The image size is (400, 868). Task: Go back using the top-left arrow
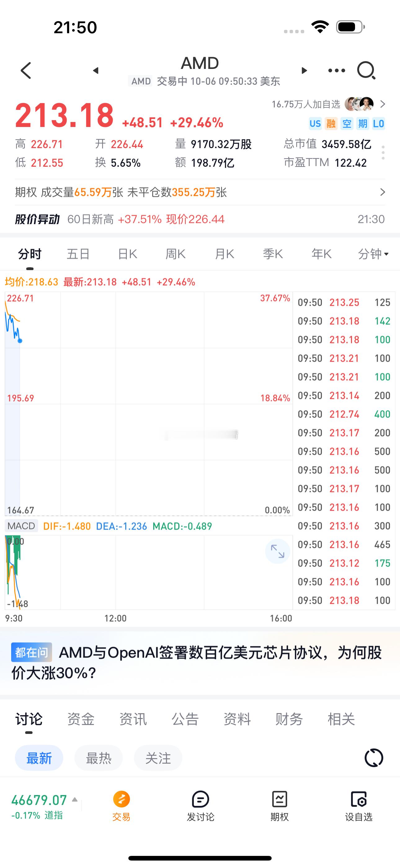point(26,70)
